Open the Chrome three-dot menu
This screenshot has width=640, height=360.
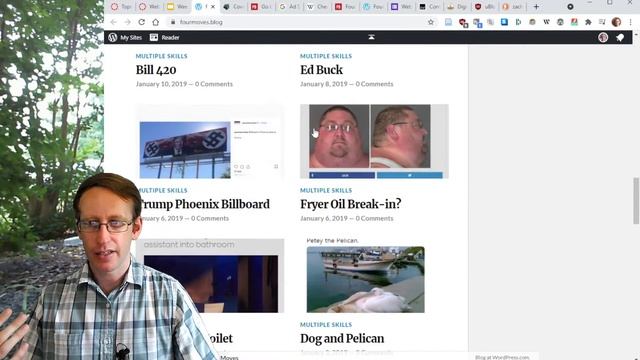(630, 22)
